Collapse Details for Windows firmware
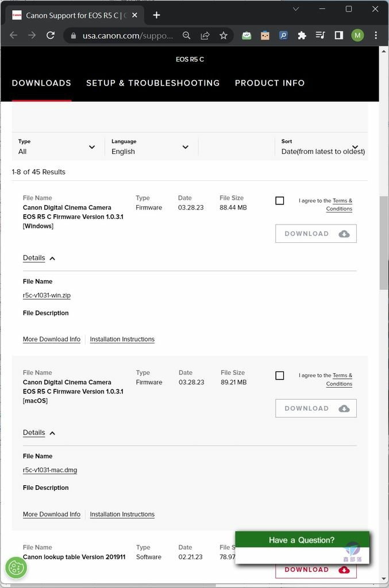 coord(39,258)
